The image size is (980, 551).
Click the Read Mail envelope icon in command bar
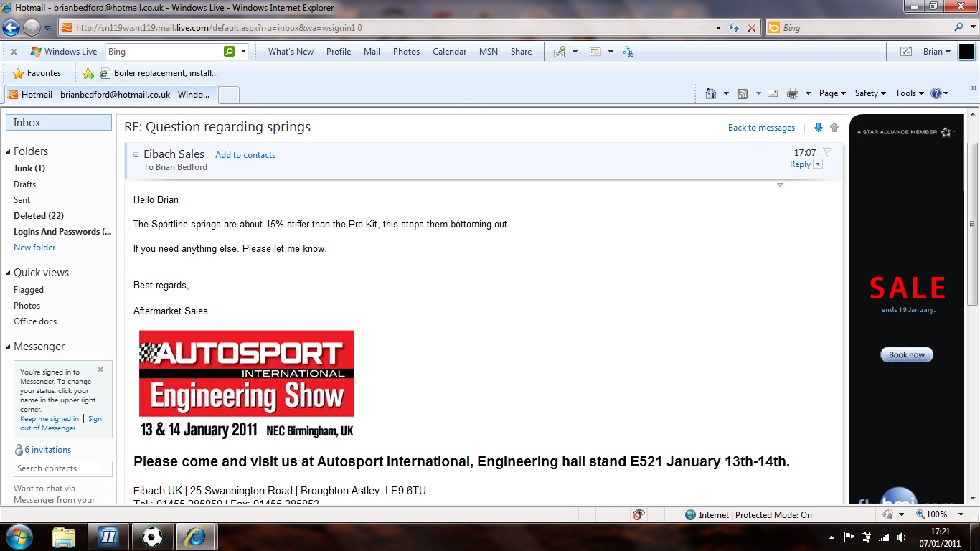point(773,93)
